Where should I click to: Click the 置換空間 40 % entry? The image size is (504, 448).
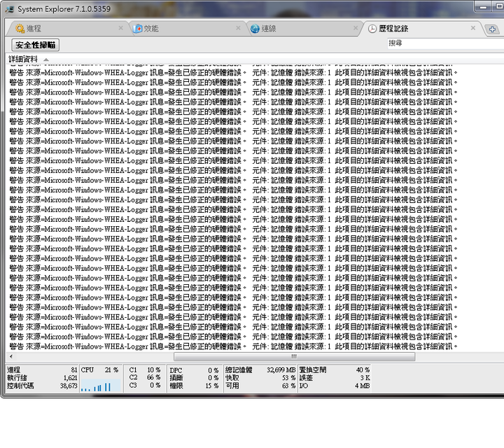tap(335, 370)
